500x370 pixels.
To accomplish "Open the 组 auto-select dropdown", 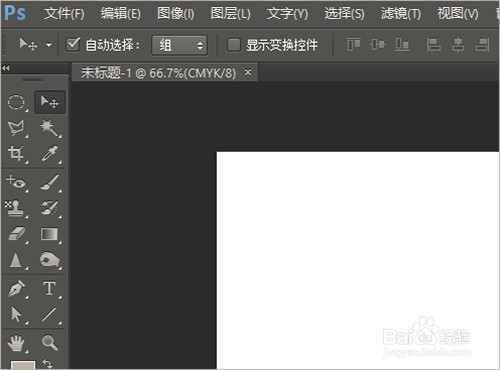I will (x=180, y=45).
